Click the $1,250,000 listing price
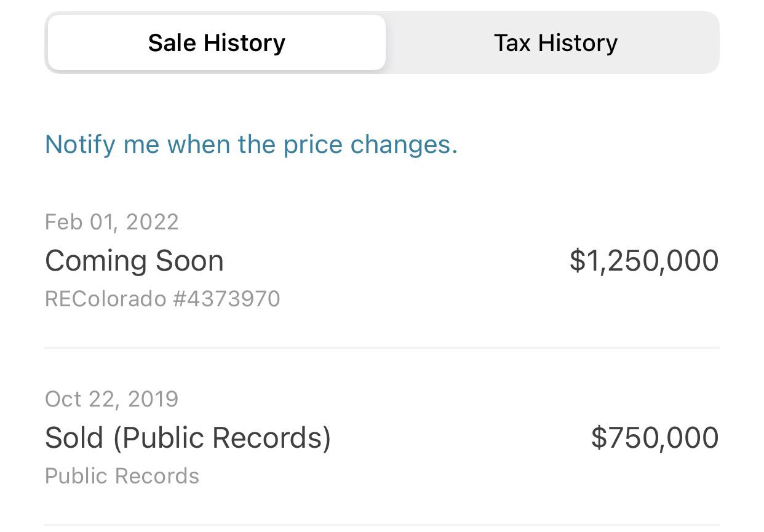The width and height of the screenshot is (764, 532). click(645, 260)
